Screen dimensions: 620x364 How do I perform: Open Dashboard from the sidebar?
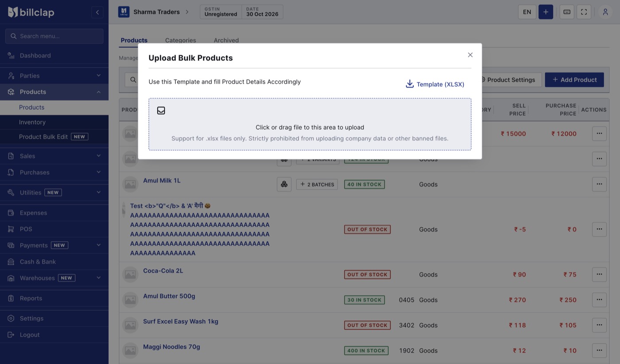pos(54,55)
